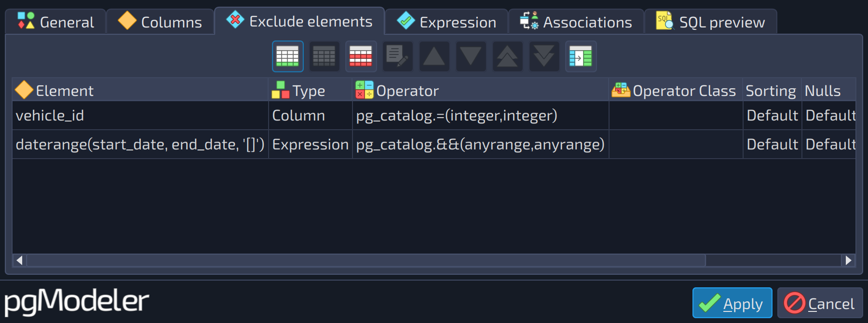Screen dimensions: 868x323
Task: Click the Sorting Default cell for vehicle_id
Action: [x=772, y=116]
